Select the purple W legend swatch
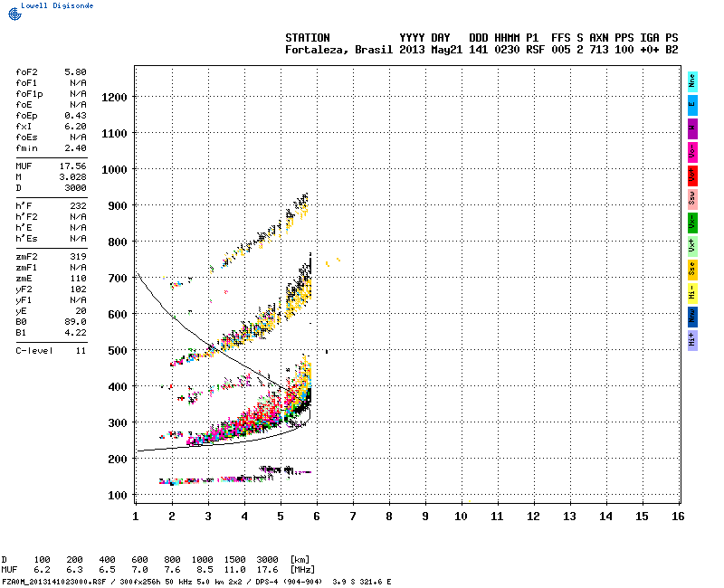This screenshot has height=588, width=724. point(692,128)
